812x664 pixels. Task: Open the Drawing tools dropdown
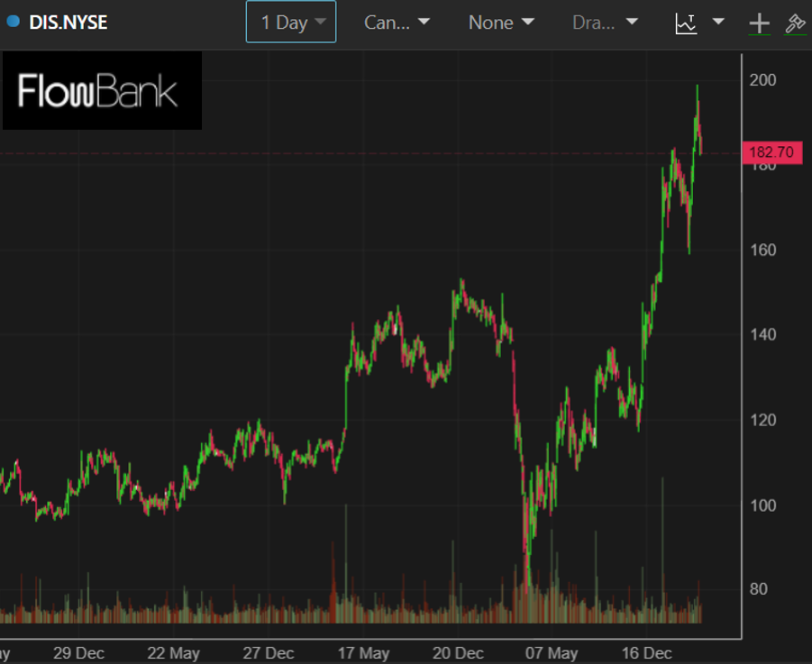click(605, 23)
